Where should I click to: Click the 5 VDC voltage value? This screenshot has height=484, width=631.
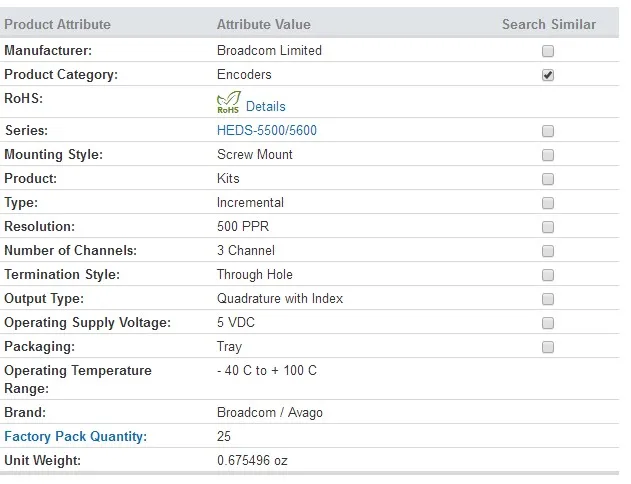(x=236, y=323)
